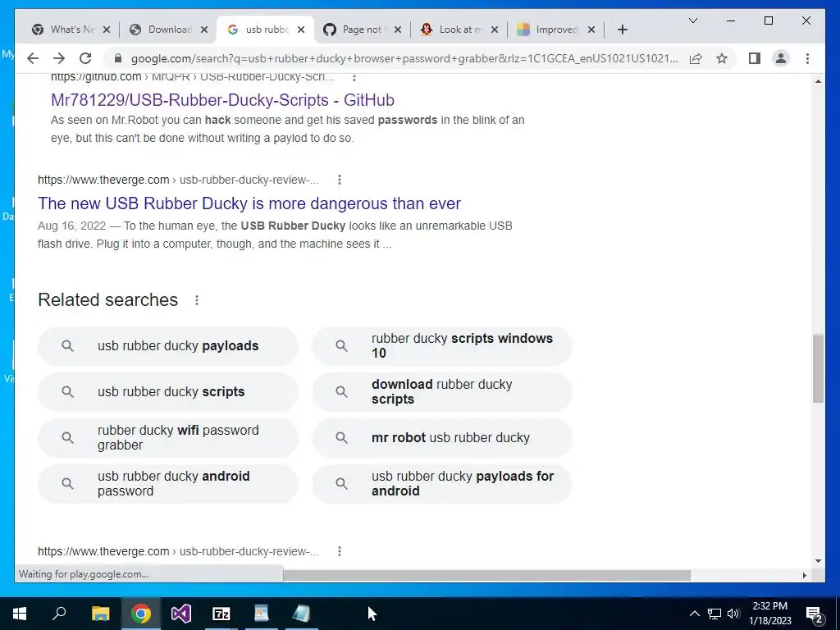Search usb rubber ducky payloads

(167, 346)
